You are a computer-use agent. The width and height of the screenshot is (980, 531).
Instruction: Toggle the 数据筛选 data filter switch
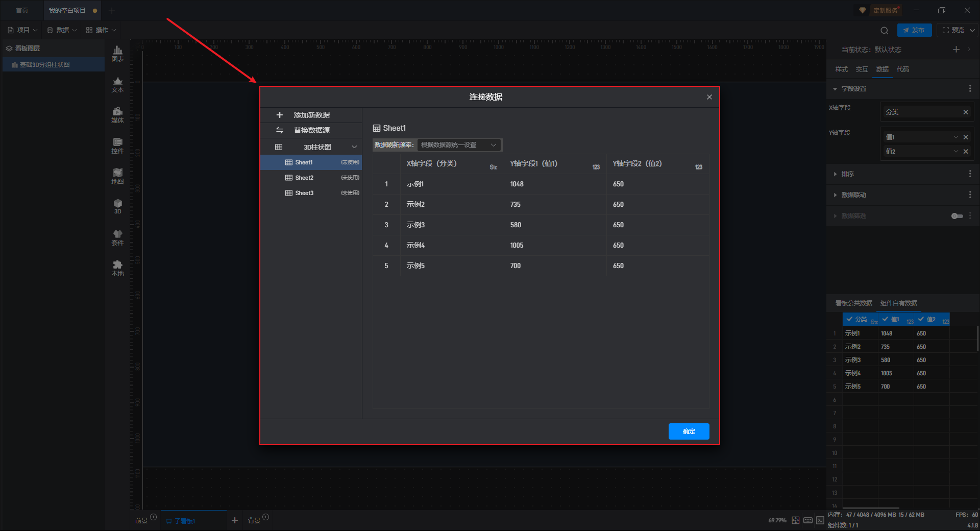957,216
